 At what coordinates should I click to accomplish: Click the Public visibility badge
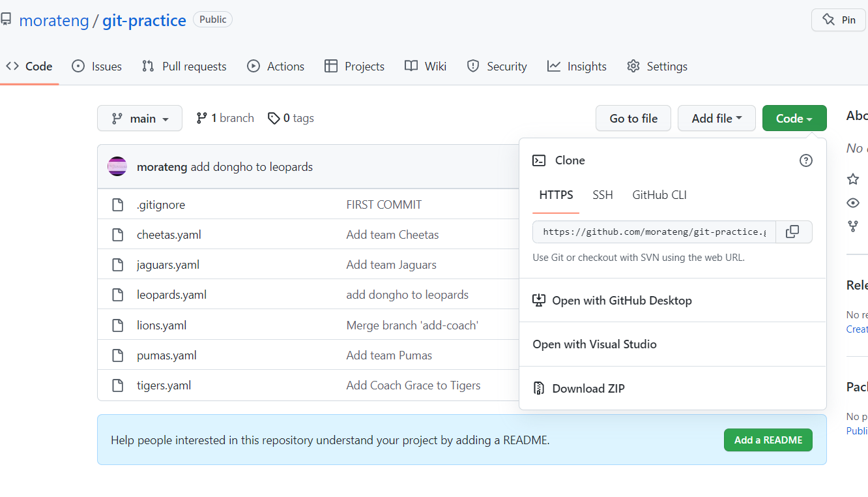coord(213,20)
